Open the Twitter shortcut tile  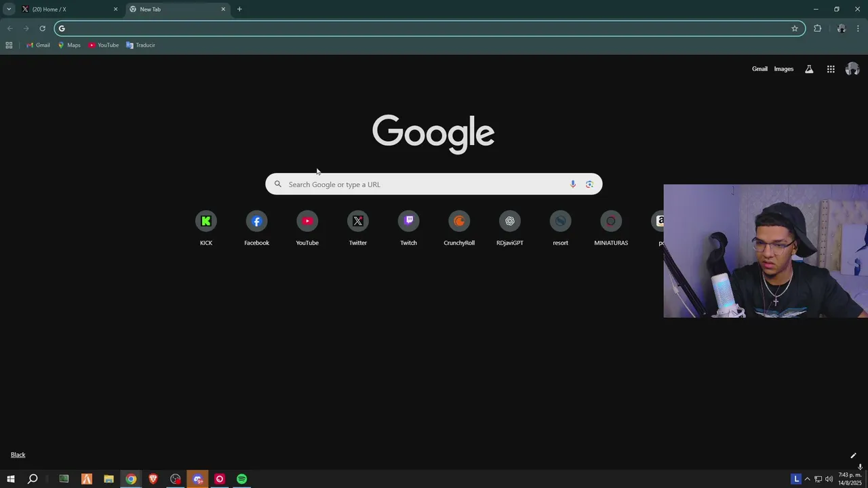358,228
